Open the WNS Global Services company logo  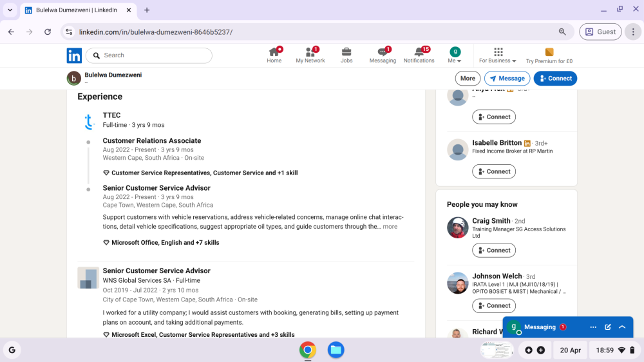88,278
